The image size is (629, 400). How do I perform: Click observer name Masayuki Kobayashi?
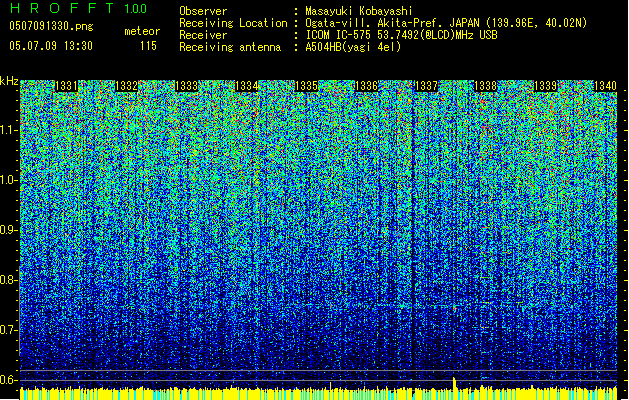click(359, 11)
